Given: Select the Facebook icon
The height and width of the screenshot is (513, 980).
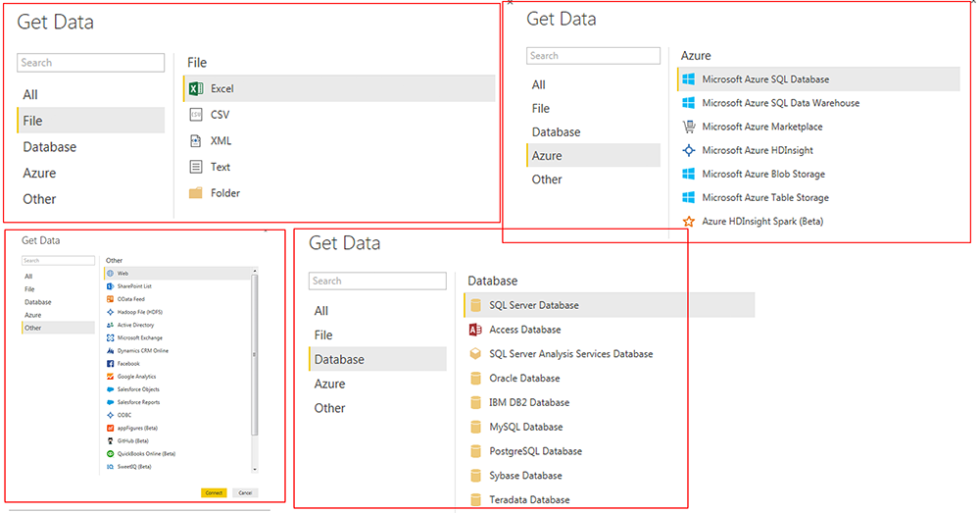Looking at the screenshot, I should click(x=110, y=364).
